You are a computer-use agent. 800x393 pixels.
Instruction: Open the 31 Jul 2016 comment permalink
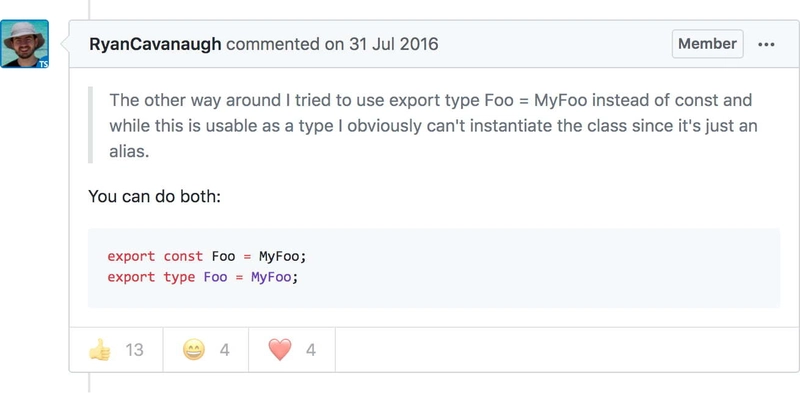pyautogui.click(x=393, y=44)
